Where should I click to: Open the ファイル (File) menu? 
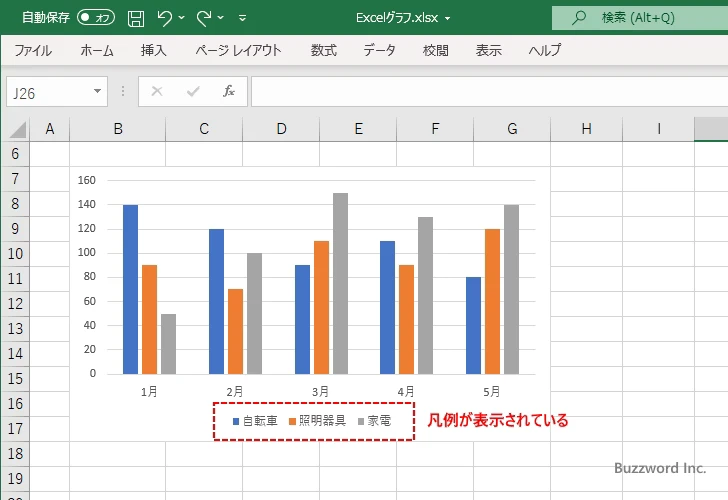click(33, 50)
